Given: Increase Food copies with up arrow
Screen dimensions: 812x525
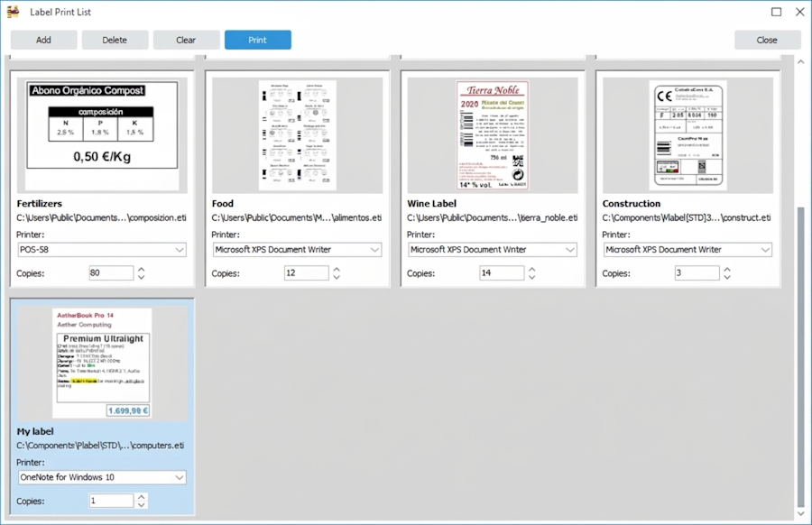Looking at the screenshot, I should pyautogui.click(x=337, y=269).
